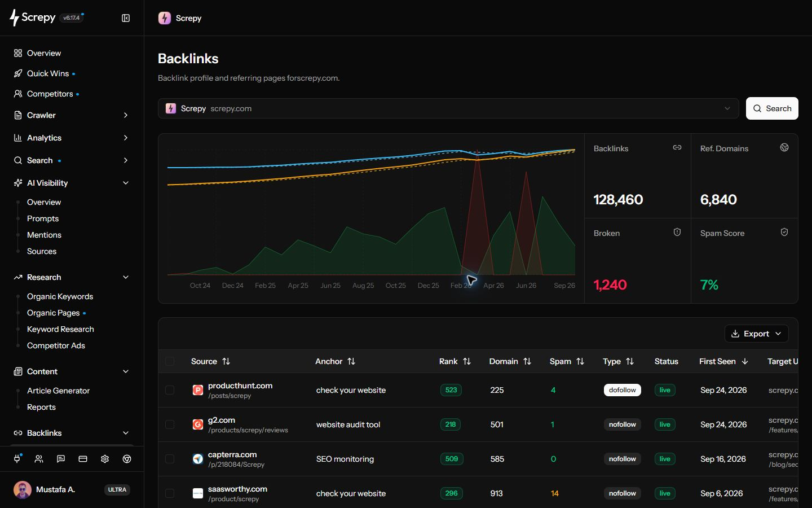Click the Spam Score value 7%
This screenshot has width=812, height=508.
tap(709, 285)
